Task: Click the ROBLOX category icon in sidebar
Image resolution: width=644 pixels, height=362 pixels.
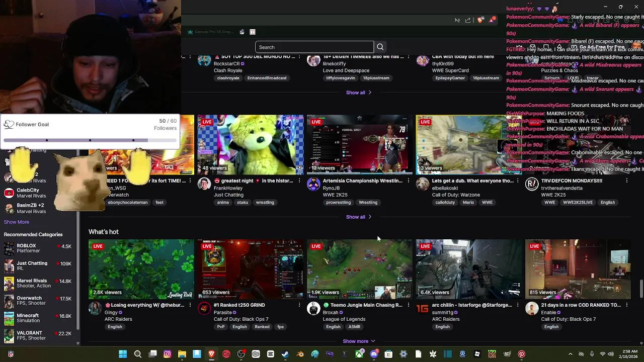Action: tap(9, 248)
